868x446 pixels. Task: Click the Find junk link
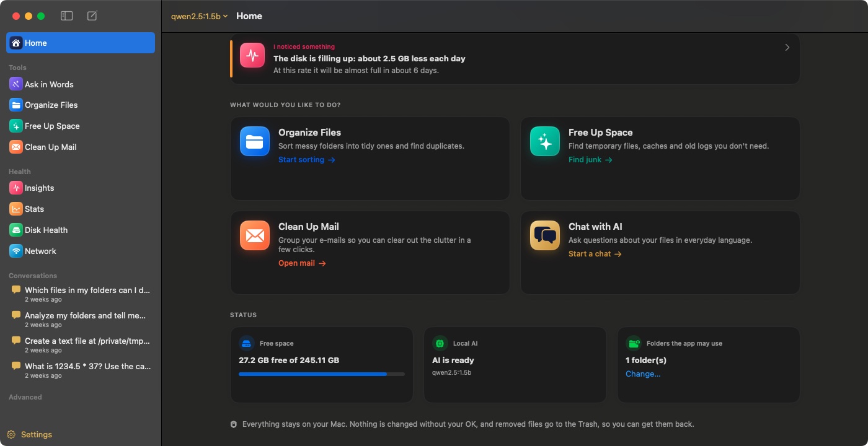pyautogui.click(x=590, y=160)
